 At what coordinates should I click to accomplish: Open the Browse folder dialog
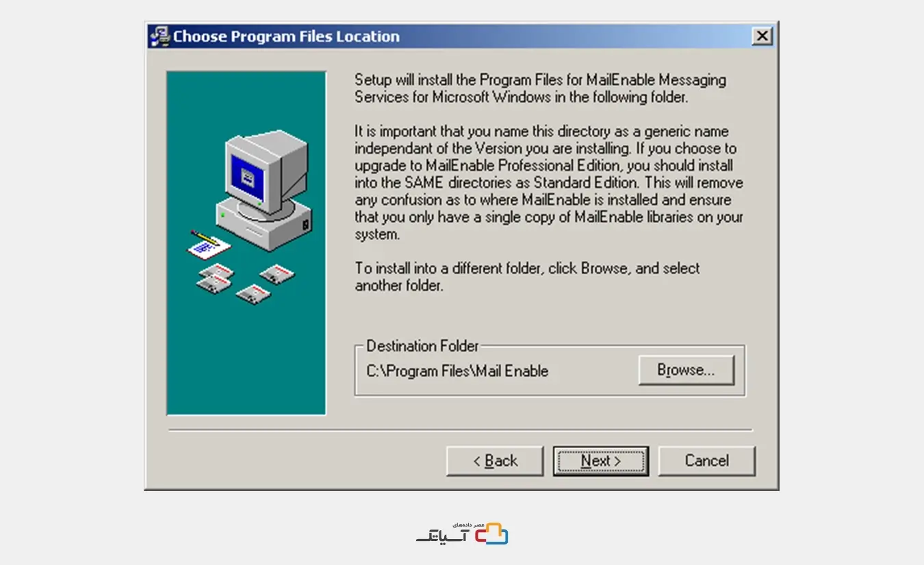[686, 371]
